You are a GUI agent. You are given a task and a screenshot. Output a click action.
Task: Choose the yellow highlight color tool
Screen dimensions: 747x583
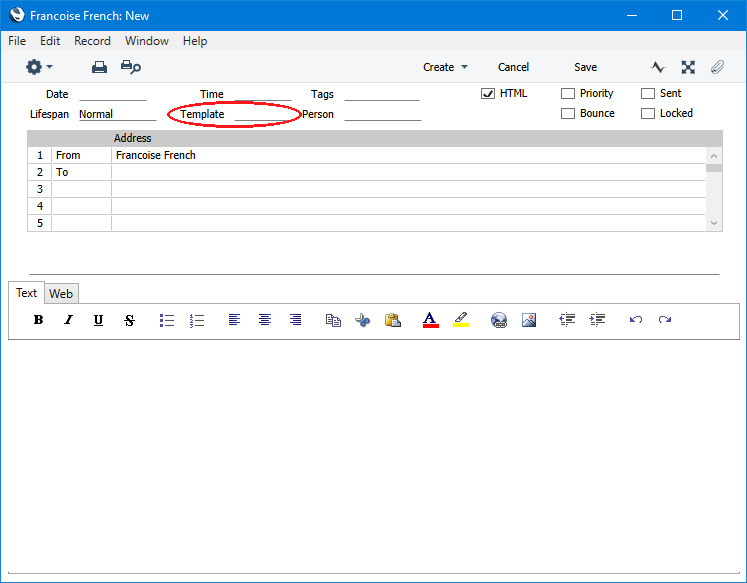[461, 320]
